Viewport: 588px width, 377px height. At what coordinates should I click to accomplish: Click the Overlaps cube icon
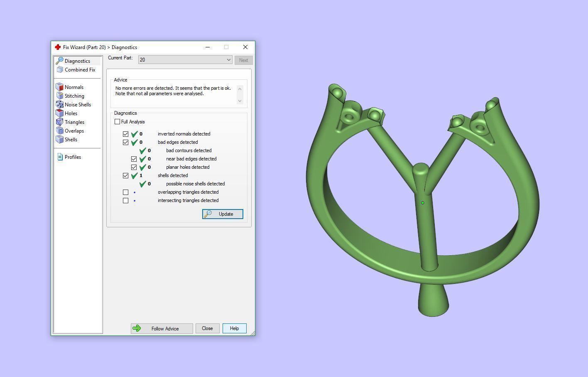click(x=60, y=131)
